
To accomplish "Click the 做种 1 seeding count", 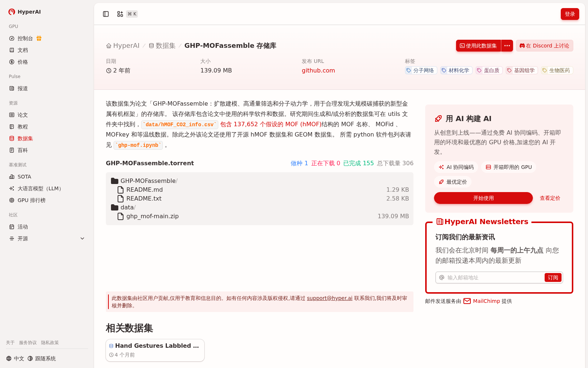I will [x=299, y=163].
